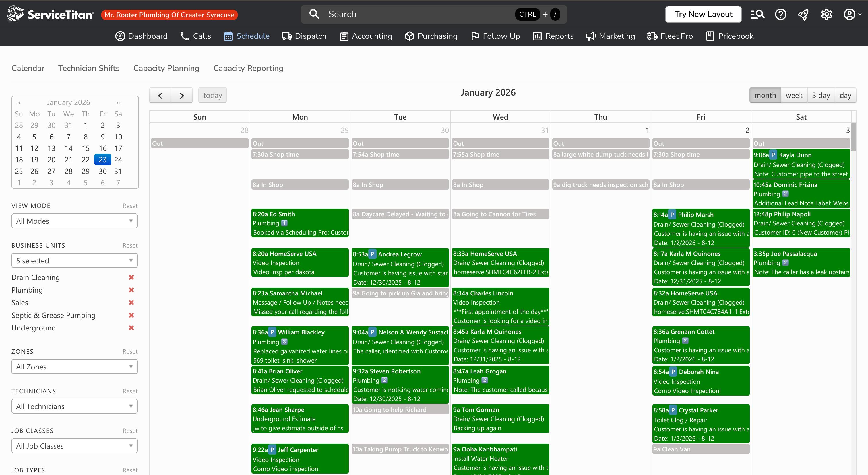Screen dimensions: 868x475
Task: Remove the Septic & Grease Pumping business unit filter
Action: [x=131, y=315]
